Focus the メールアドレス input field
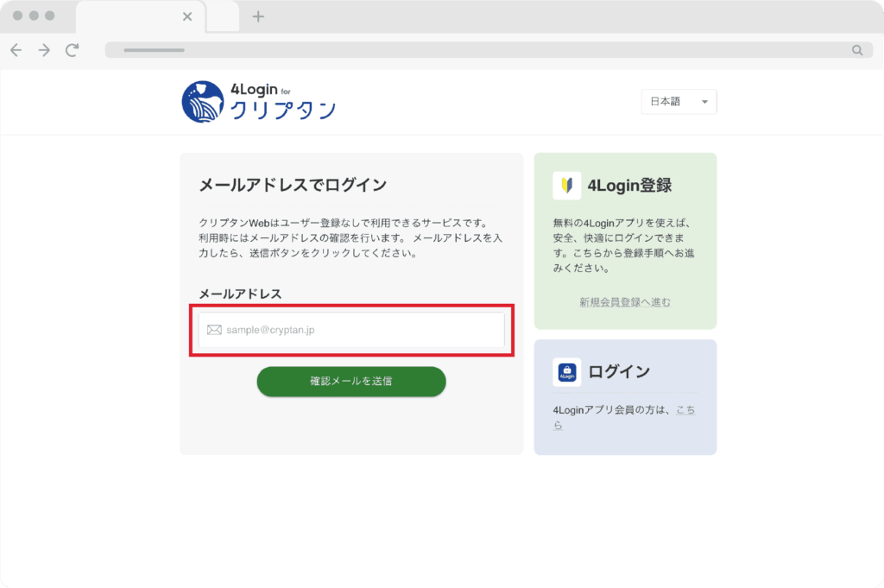The height and width of the screenshot is (588, 884). (363, 330)
